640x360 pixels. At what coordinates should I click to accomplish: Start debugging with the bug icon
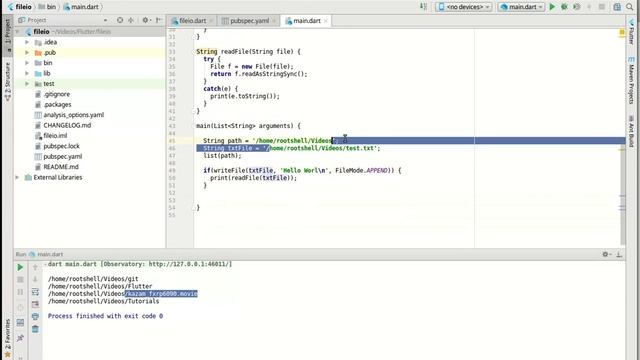click(564, 7)
